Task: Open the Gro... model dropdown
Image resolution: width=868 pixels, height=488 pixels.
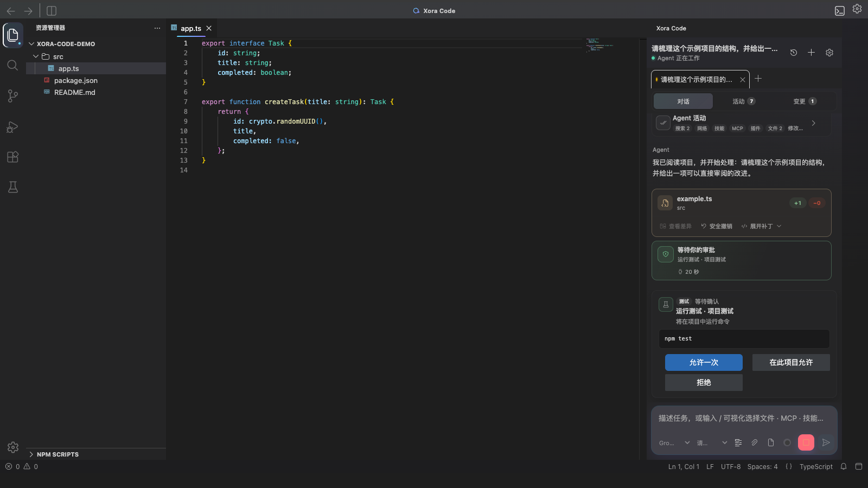Action: click(x=674, y=443)
